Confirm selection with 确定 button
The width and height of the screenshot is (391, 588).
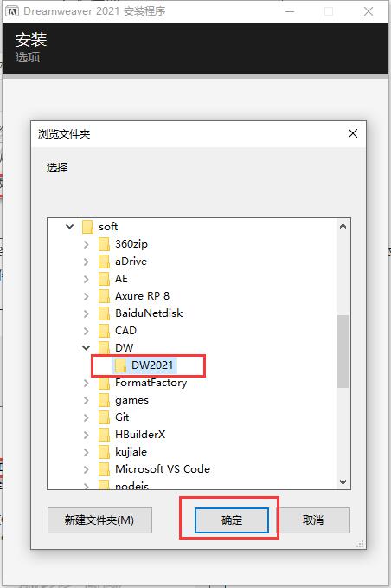pos(232,520)
